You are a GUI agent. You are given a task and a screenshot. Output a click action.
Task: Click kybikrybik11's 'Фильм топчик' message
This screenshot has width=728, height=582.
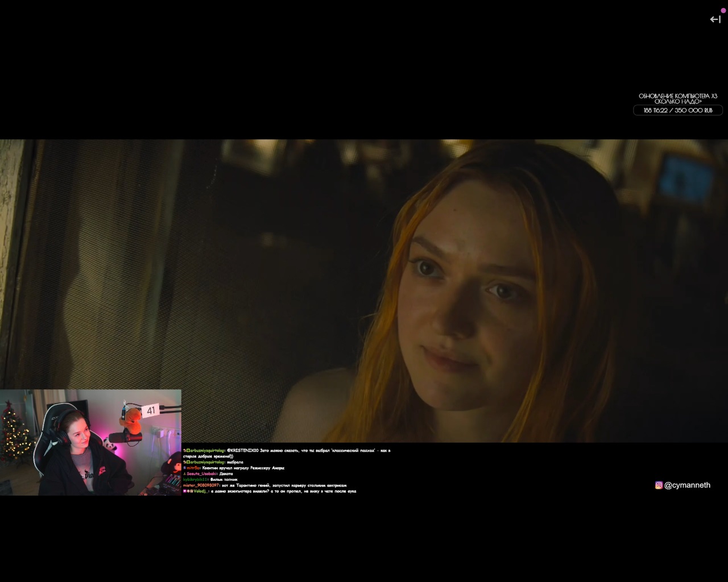(210, 480)
